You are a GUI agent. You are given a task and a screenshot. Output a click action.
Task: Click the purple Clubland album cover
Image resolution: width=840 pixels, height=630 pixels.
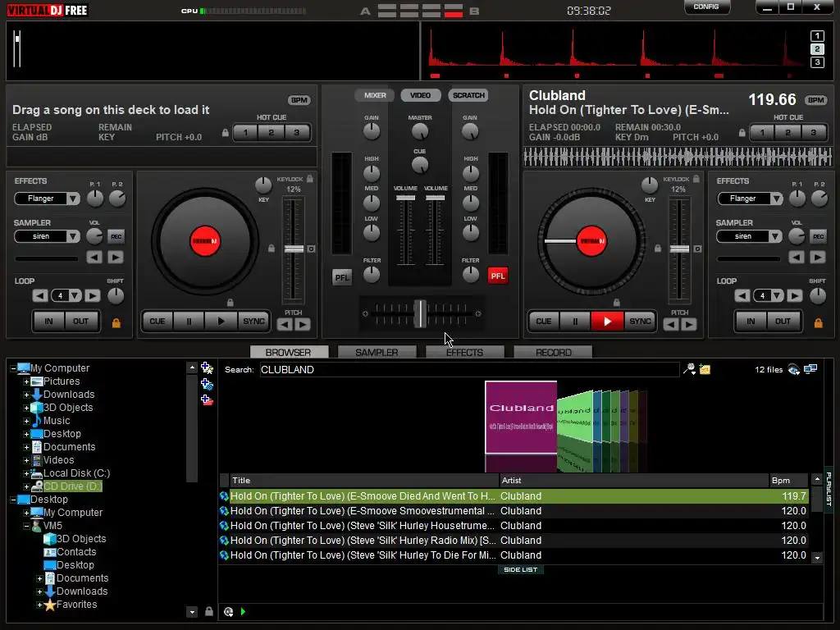521,418
